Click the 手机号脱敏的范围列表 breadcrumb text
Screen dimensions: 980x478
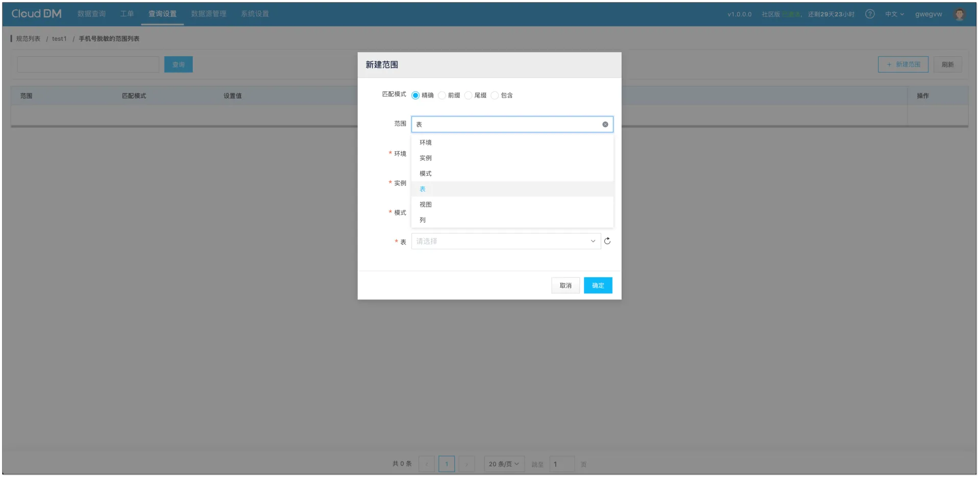click(109, 39)
